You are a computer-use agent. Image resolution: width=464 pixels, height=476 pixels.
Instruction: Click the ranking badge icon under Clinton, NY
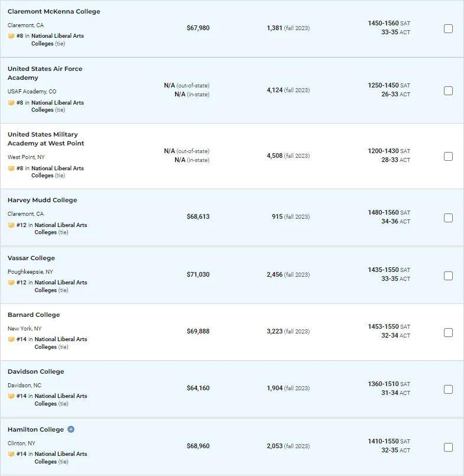11,454
